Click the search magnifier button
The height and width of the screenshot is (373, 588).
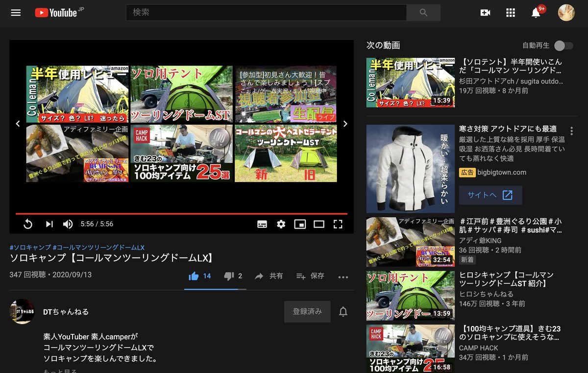click(423, 13)
